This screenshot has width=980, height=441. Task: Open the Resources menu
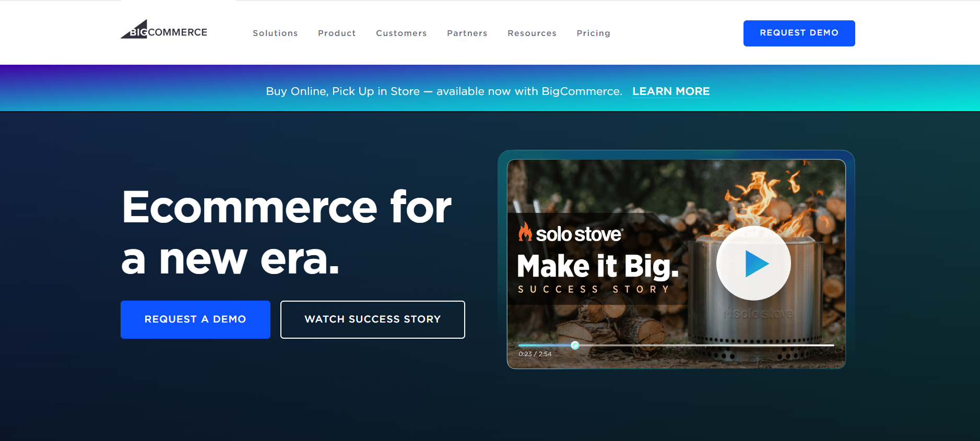tap(532, 33)
